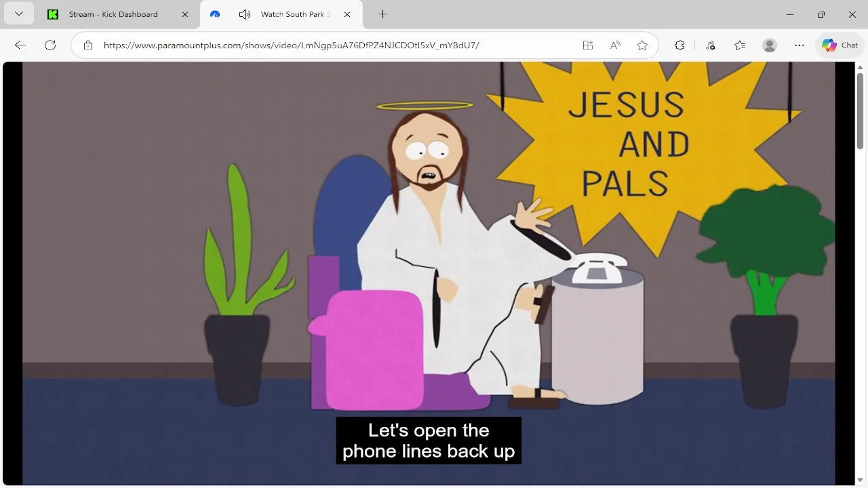Viewport: 868px width, 488px height.
Task: Switch to the Stream - Kick Dashboard tab
Action: [x=119, y=14]
